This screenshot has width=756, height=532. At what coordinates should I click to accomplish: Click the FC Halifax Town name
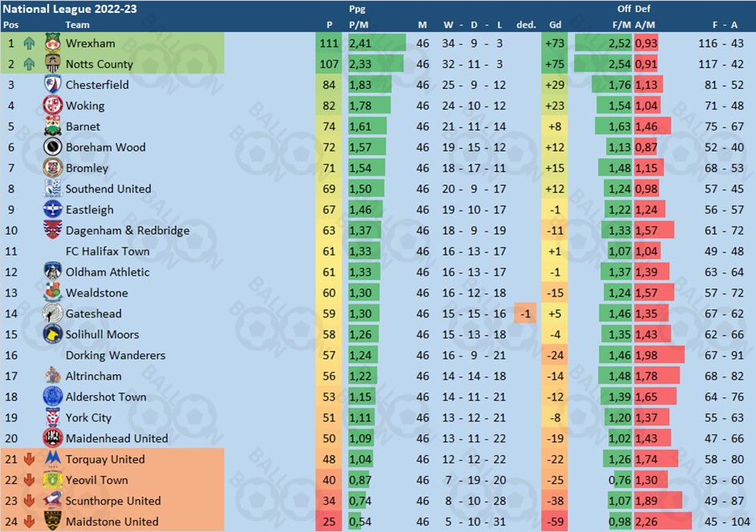tap(107, 251)
